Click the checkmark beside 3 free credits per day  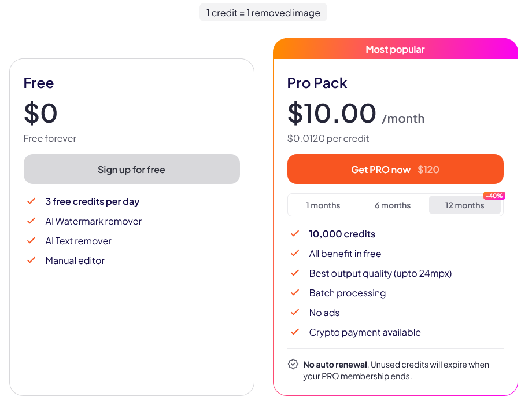pos(31,201)
